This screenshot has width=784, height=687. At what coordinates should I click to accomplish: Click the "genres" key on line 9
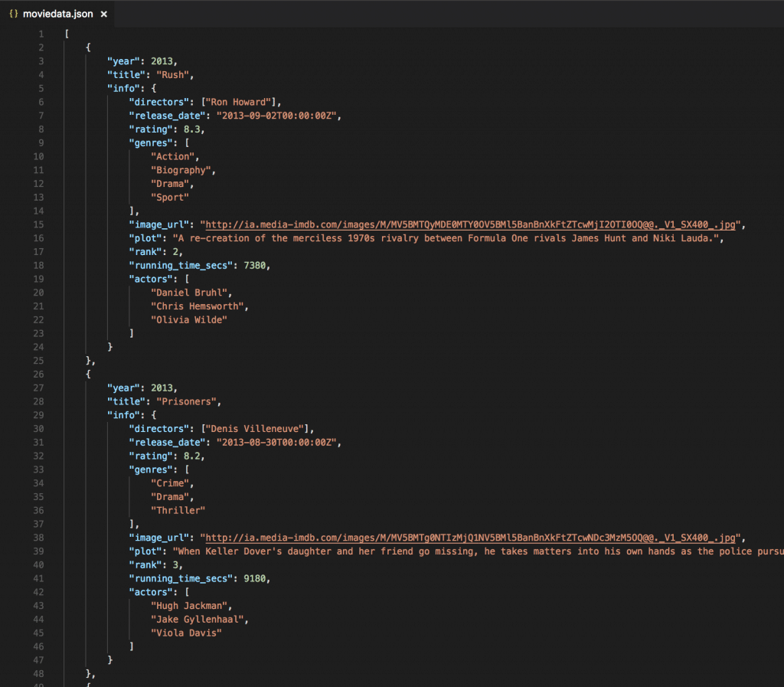(151, 143)
